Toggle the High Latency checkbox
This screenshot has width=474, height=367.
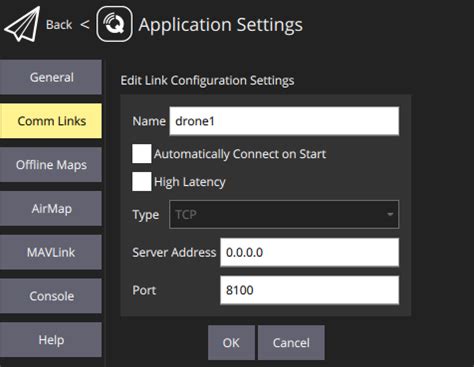(142, 182)
